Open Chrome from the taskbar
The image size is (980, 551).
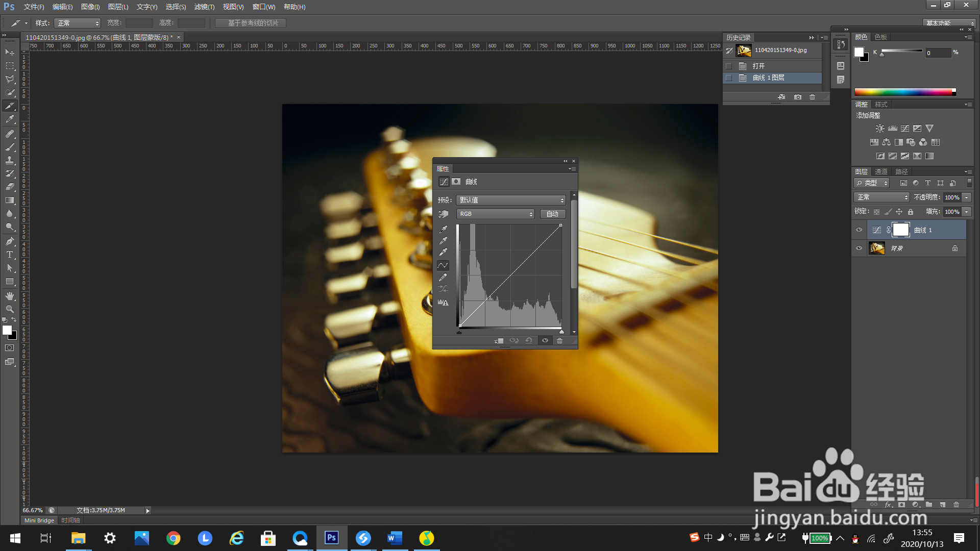point(174,538)
